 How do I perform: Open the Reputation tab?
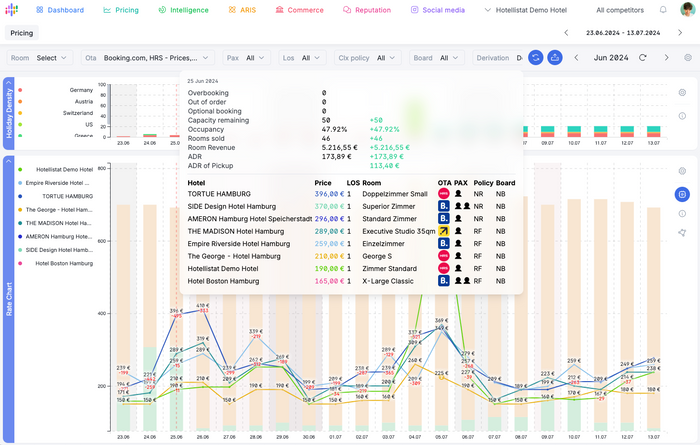(367, 10)
